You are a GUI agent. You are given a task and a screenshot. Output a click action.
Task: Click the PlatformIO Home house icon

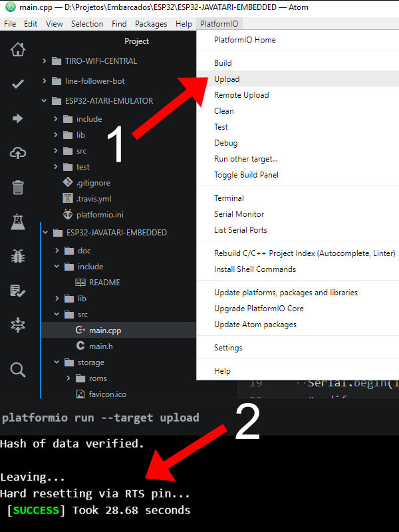coord(18,50)
